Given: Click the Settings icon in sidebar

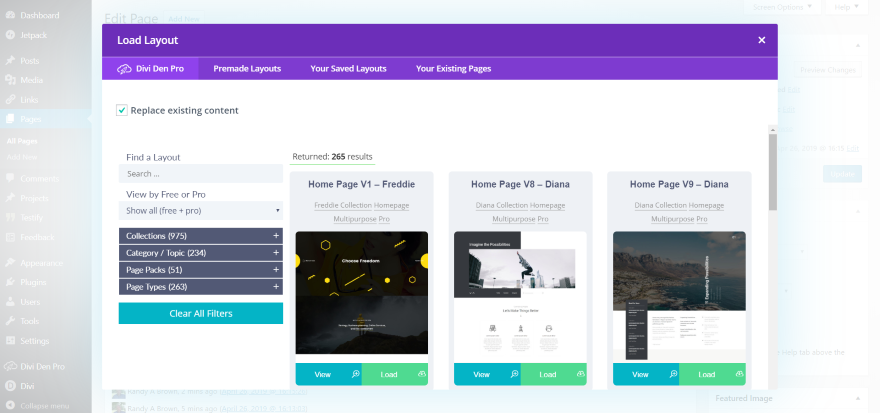Looking at the screenshot, I should [x=10, y=341].
